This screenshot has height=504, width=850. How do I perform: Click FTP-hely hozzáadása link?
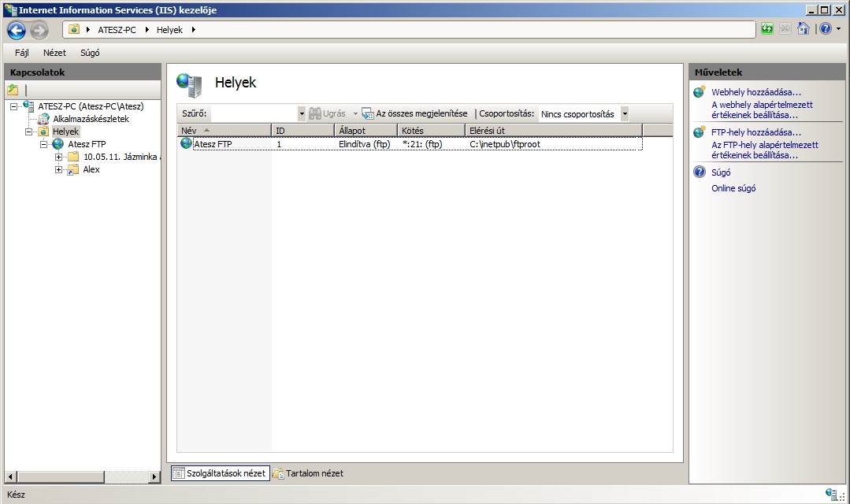pyautogui.click(x=755, y=132)
